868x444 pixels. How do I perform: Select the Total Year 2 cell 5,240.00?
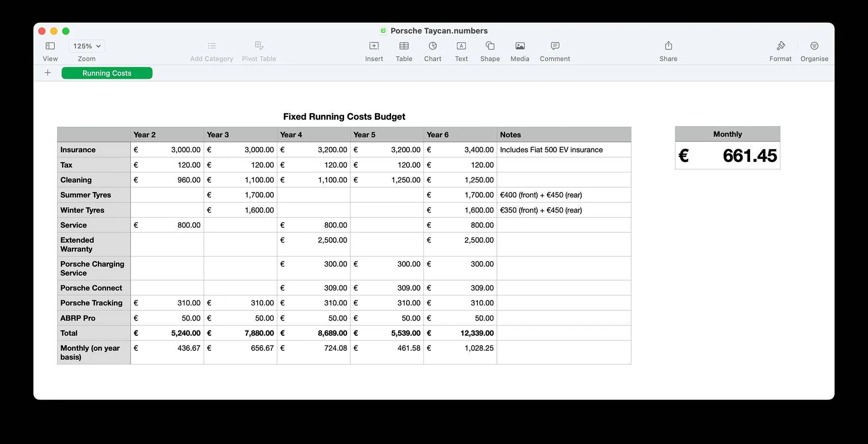coord(167,333)
